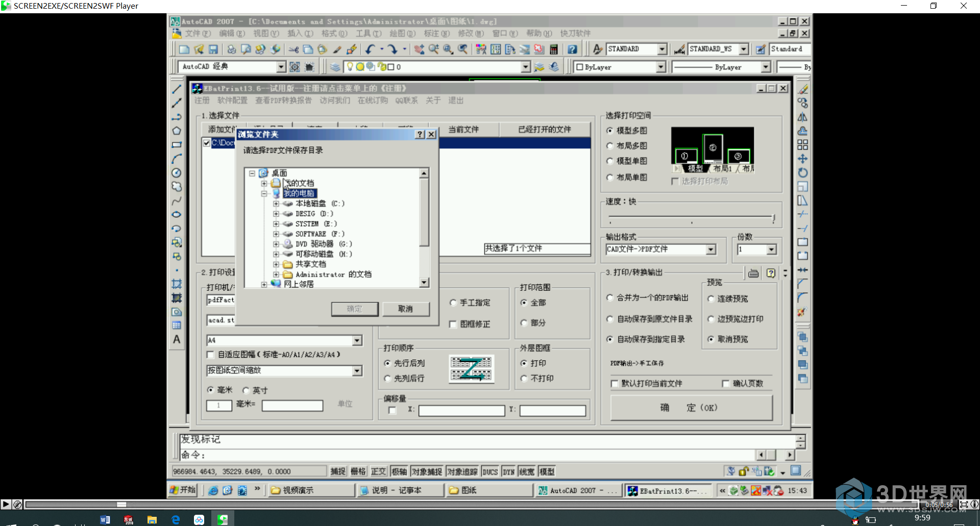
Task: Expand 本地磁盘 (C:) tree node
Action: pos(276,204)
